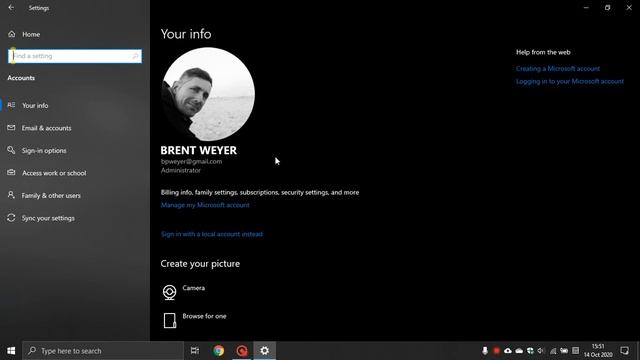Viewport: 640px width, 360px height.
Task: Open Sync your settings section
Action: tap(48, 218)
